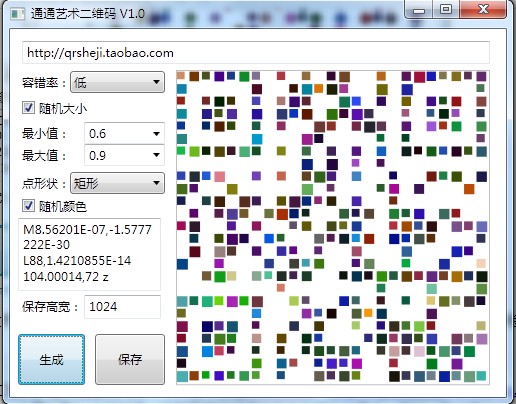Close the 通通艺术二维码 window

pos(483,9)
